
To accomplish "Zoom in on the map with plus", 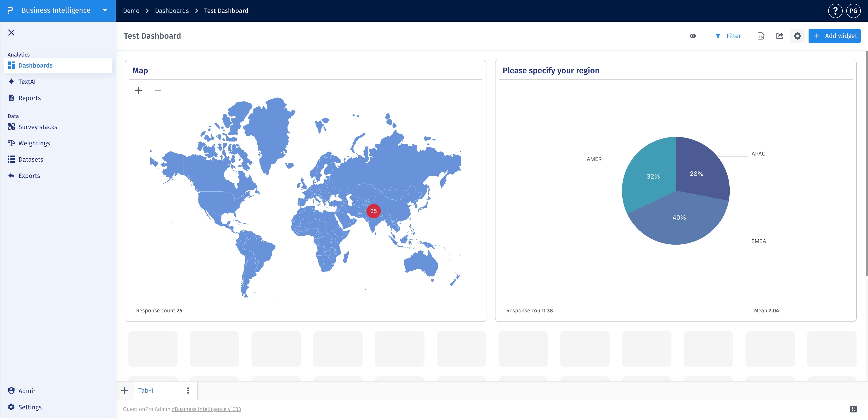I will [x=139, y=90].
